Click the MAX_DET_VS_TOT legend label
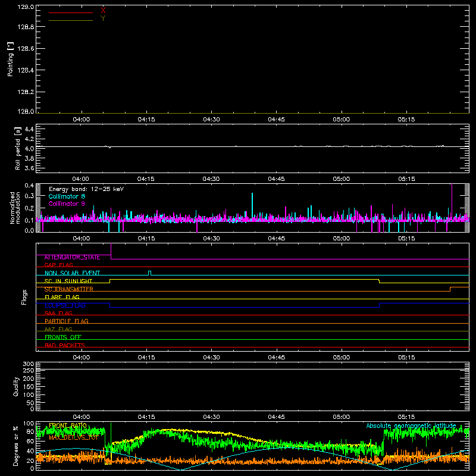476x476 pixels. pyautogui.click(x=74, y=437)
